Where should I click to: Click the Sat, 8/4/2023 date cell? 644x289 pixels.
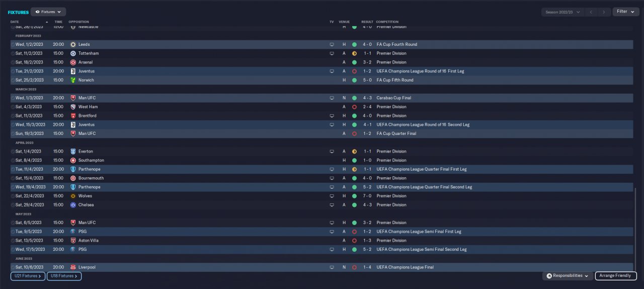(29, 160)
